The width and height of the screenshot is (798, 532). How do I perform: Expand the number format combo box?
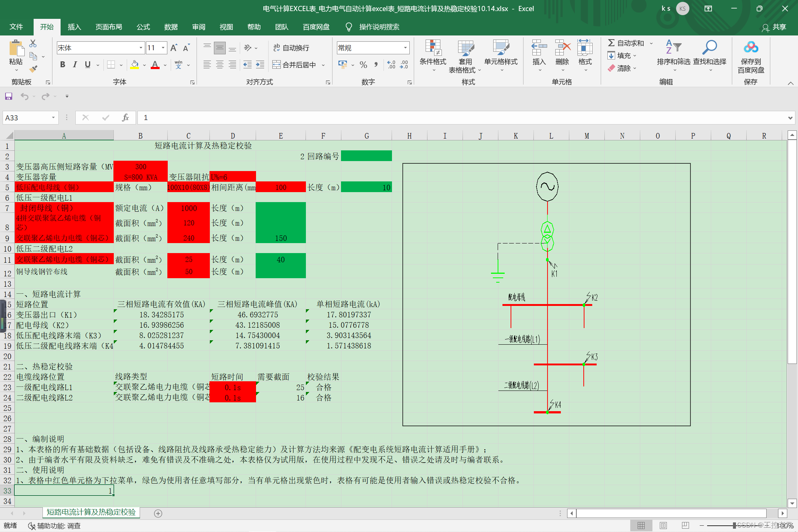click(x=405, y=48)
